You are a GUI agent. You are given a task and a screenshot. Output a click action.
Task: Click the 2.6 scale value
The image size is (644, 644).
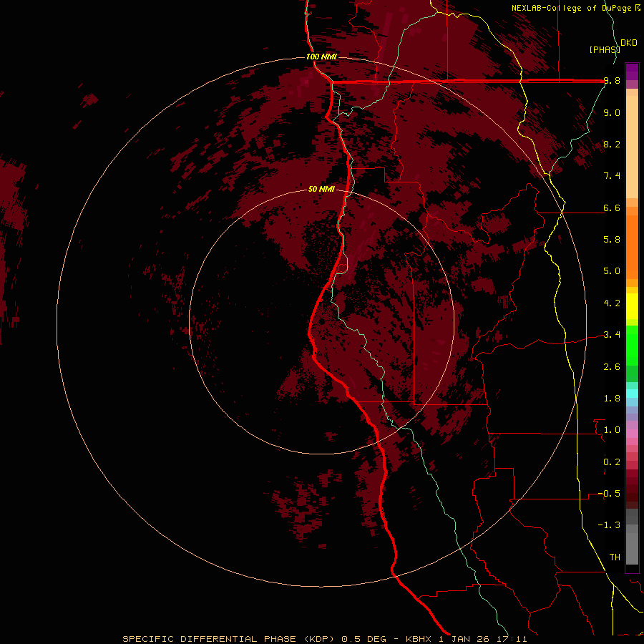coord(612,367)
